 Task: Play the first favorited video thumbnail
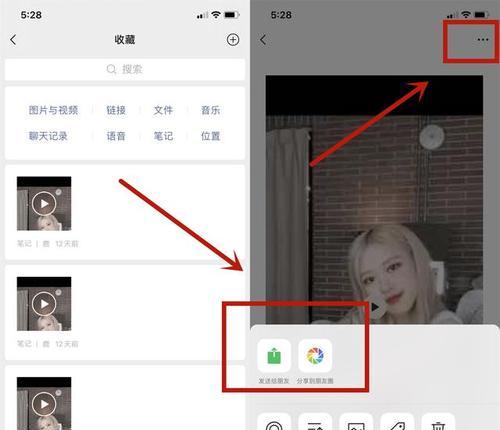pyautogui.click(x=44, y=203)
